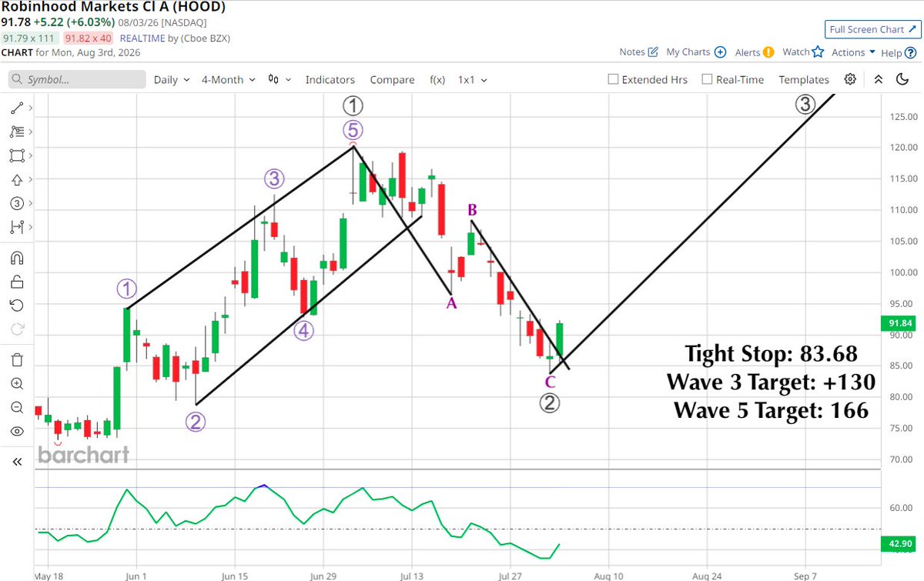Expand the rectangle shape tool options arrow
Image resolution: width=924 pixels, height=581 pixels.
click(30, 155)
